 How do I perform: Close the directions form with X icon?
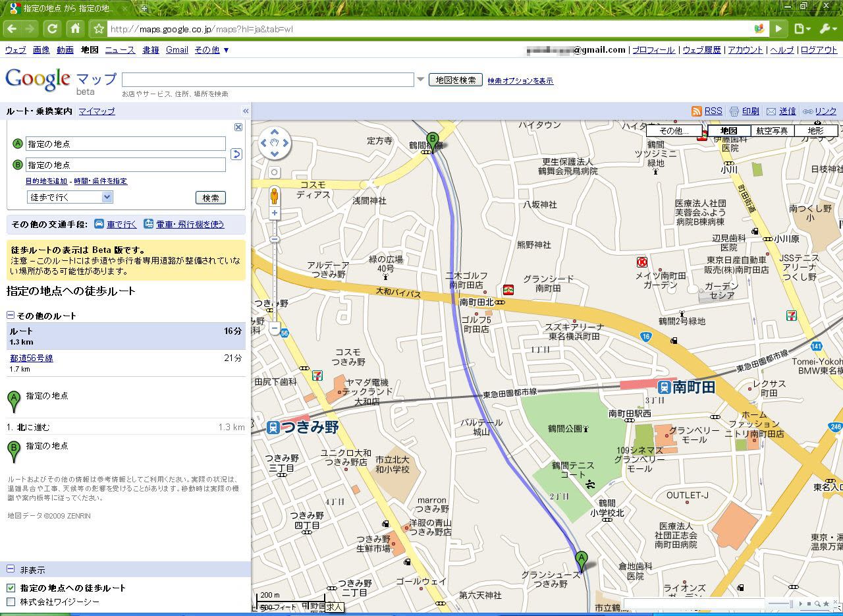[x=238, y=127]
